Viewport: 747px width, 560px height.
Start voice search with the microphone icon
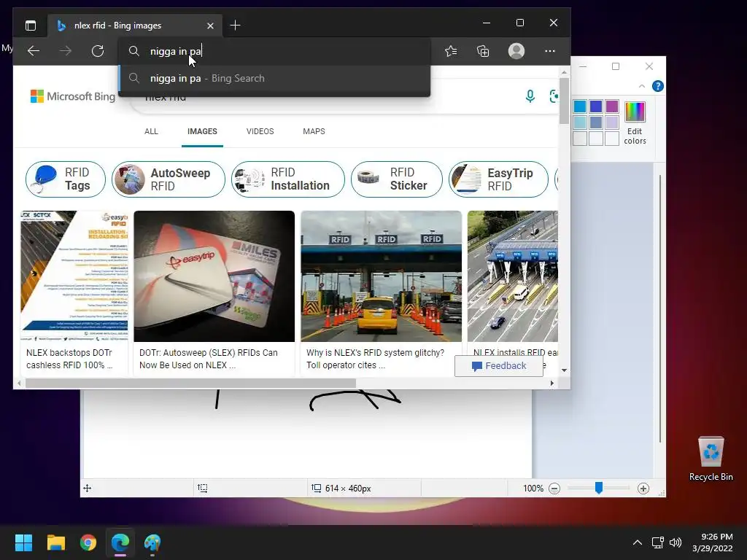[530, 96]
